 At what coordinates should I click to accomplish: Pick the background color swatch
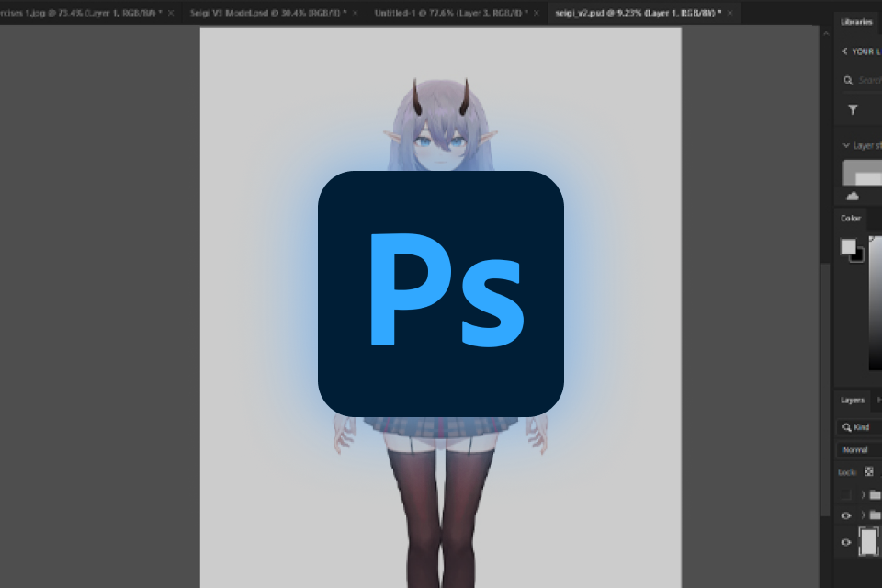859,256
